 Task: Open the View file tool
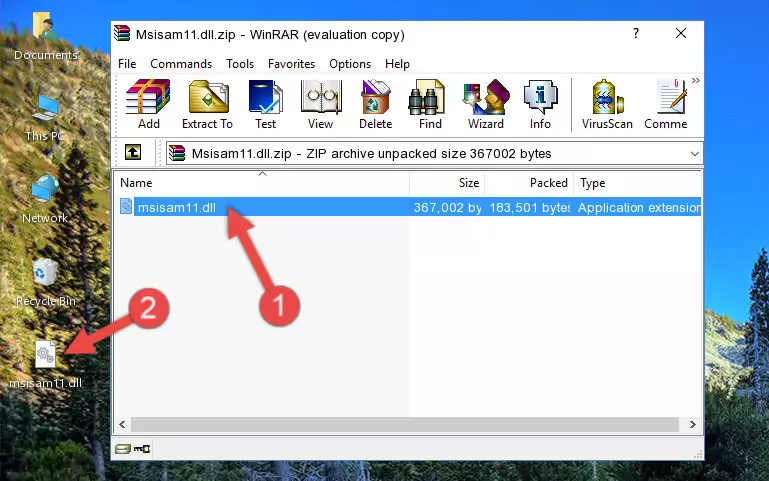321,104
